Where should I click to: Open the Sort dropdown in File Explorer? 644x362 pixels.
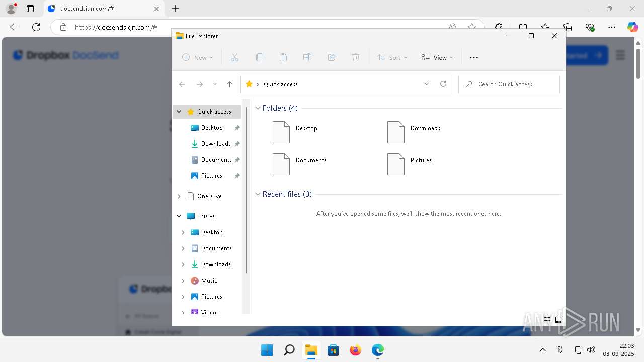point(392,58)
